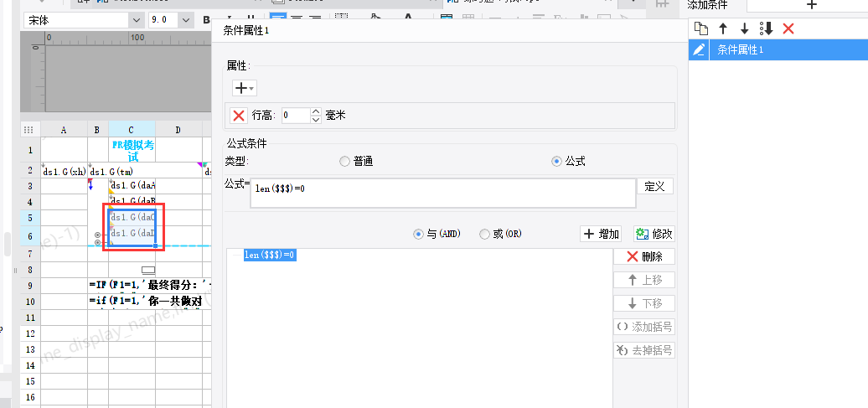Click the select-all corner of the grid
868x408 pixels.
pos(30,130)
